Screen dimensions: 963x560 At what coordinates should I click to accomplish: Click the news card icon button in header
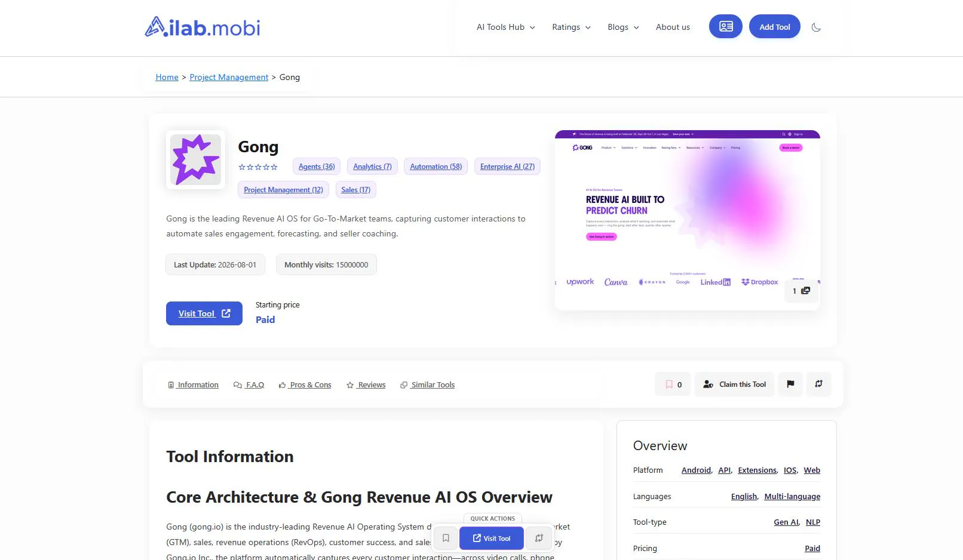[x=725, y=27]
